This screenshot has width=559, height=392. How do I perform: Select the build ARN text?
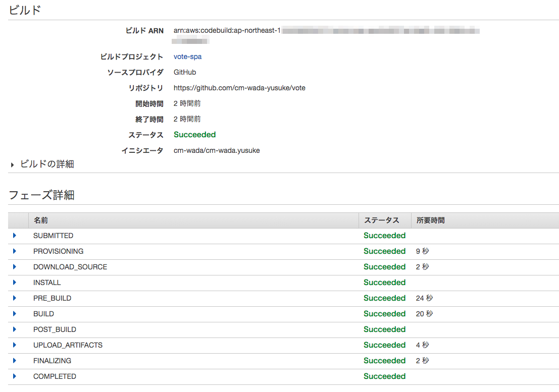coord(252,30)
